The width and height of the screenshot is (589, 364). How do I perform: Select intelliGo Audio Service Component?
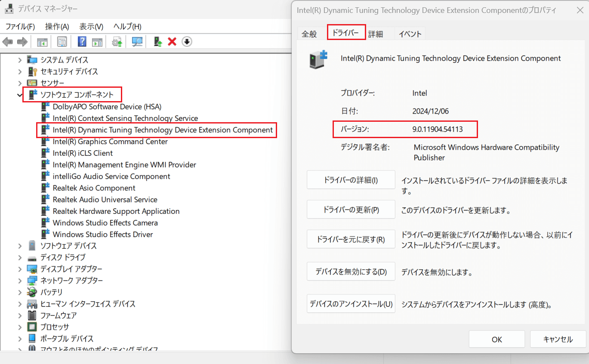(111, 176)
